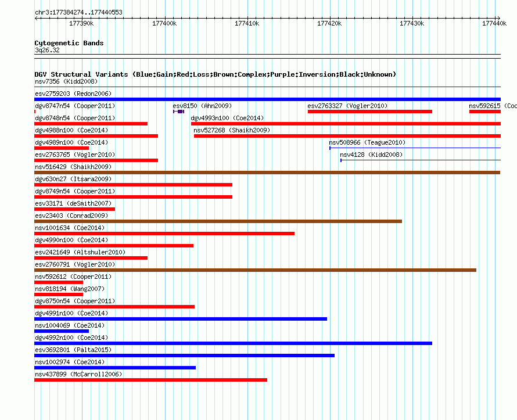The width and height of the screenshot is (517, 420).
Task: Select the dgv630n27 red loss bar
Action: [133, 185]
